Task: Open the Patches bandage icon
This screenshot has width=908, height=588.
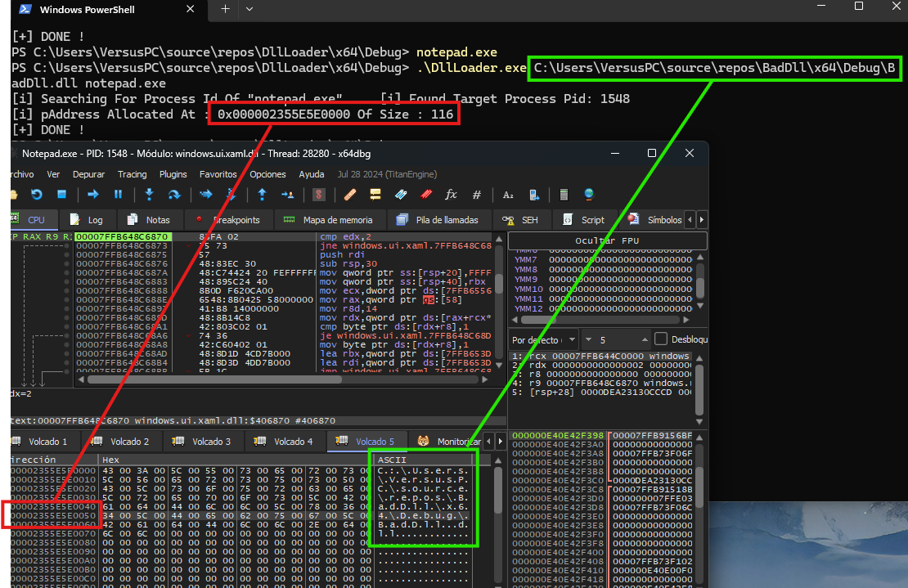Action: pos(350,195)
